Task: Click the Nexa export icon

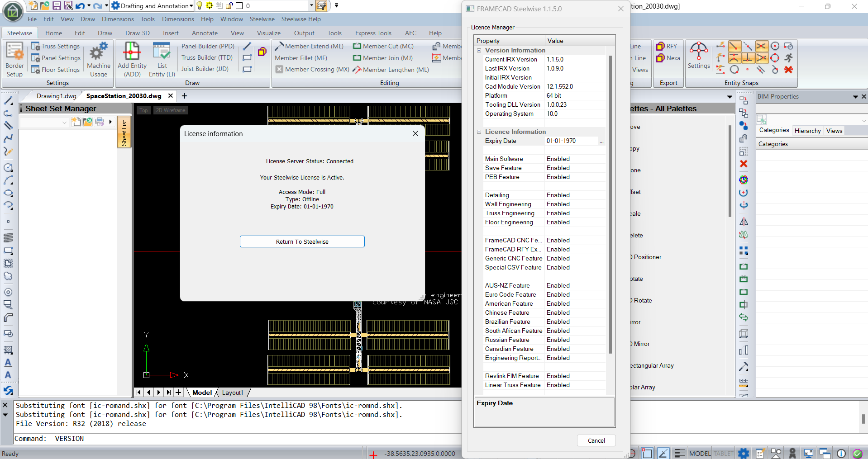Action: (661, 58)
